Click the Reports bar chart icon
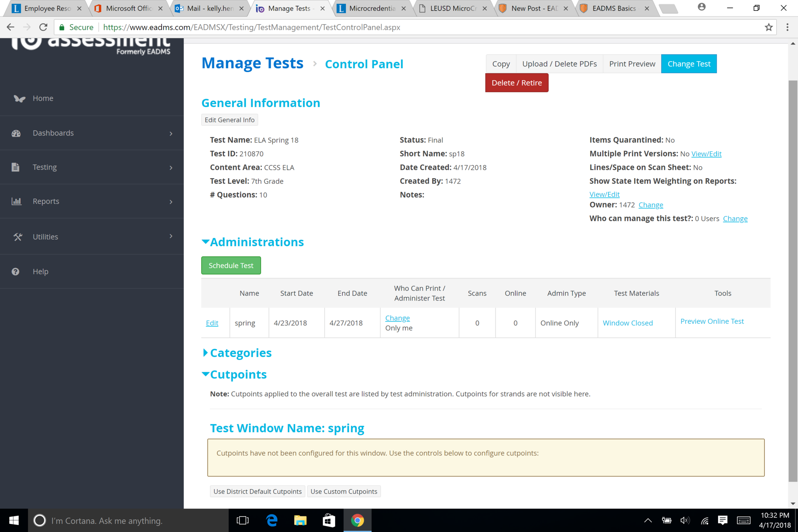Image resolution: width=798 pixels, height=532 pixels. [16, 201]
